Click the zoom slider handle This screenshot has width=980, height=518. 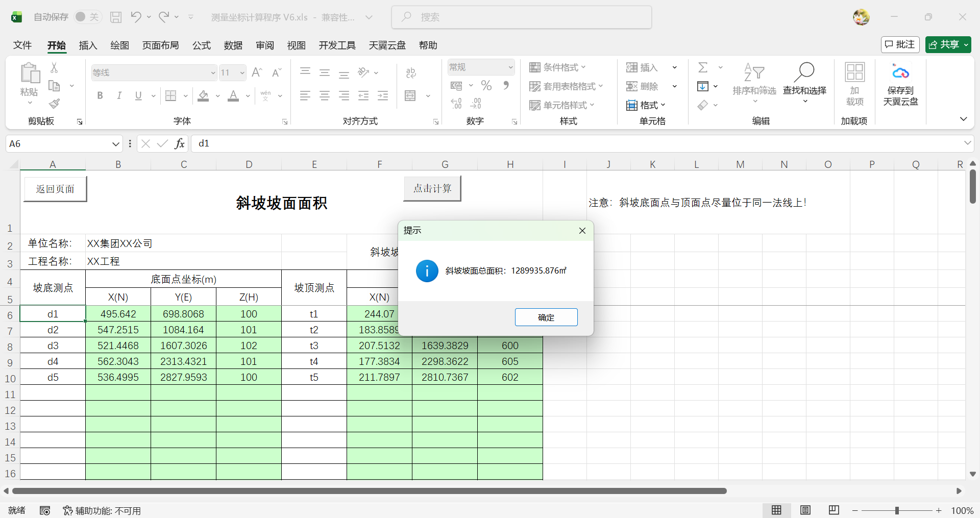tap(897, 510)
